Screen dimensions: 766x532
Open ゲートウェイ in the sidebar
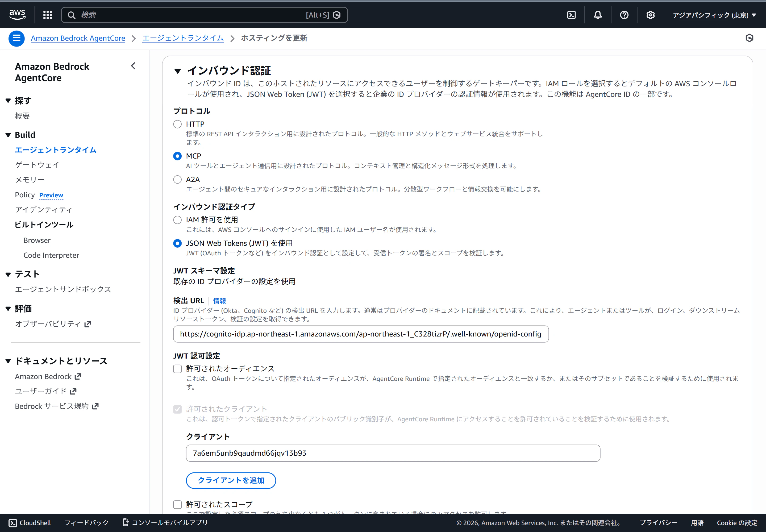point(37,165)
